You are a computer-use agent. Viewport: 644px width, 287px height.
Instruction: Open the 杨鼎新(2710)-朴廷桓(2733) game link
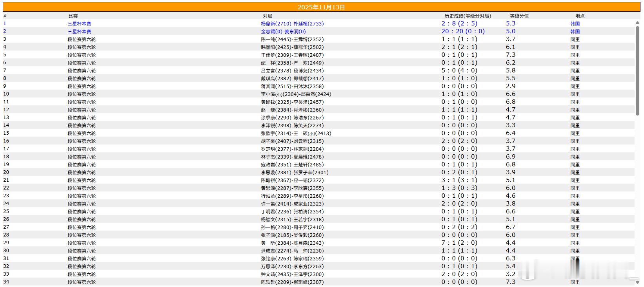293,23
